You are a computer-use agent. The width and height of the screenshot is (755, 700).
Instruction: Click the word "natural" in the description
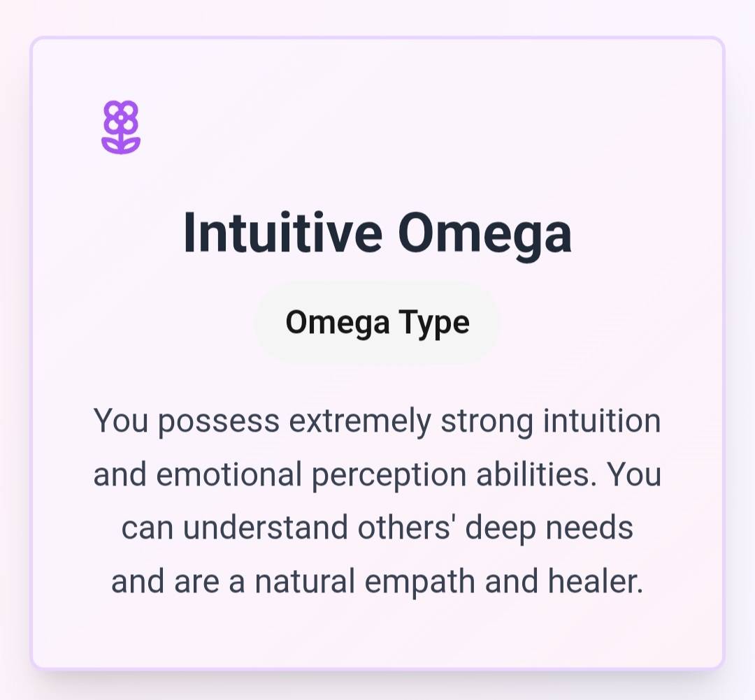(x=305, y=581)
